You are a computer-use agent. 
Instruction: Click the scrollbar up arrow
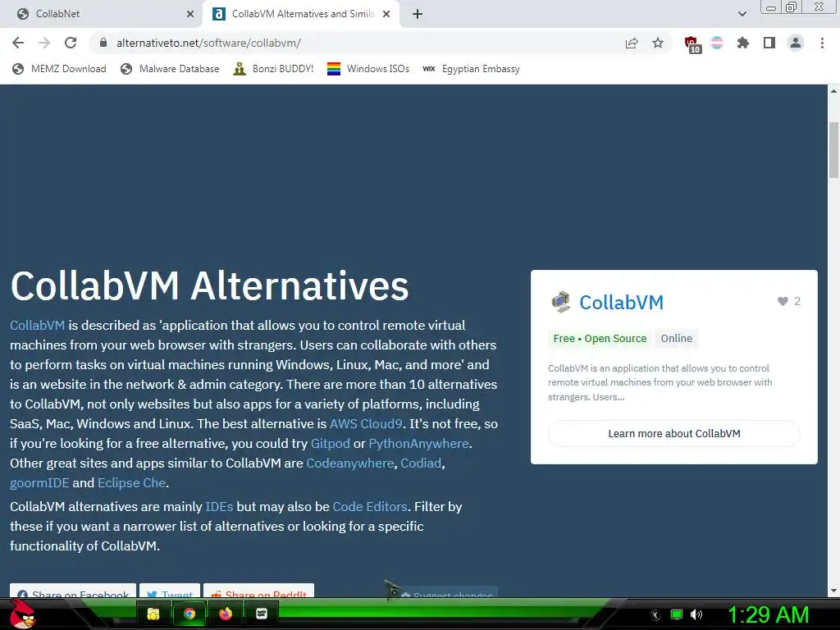(x=833, y=91)
